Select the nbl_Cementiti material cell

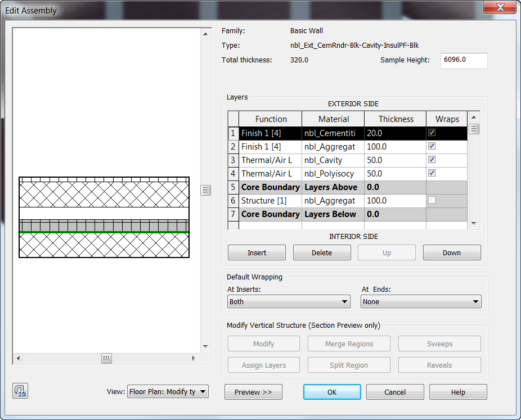point(333,133)
